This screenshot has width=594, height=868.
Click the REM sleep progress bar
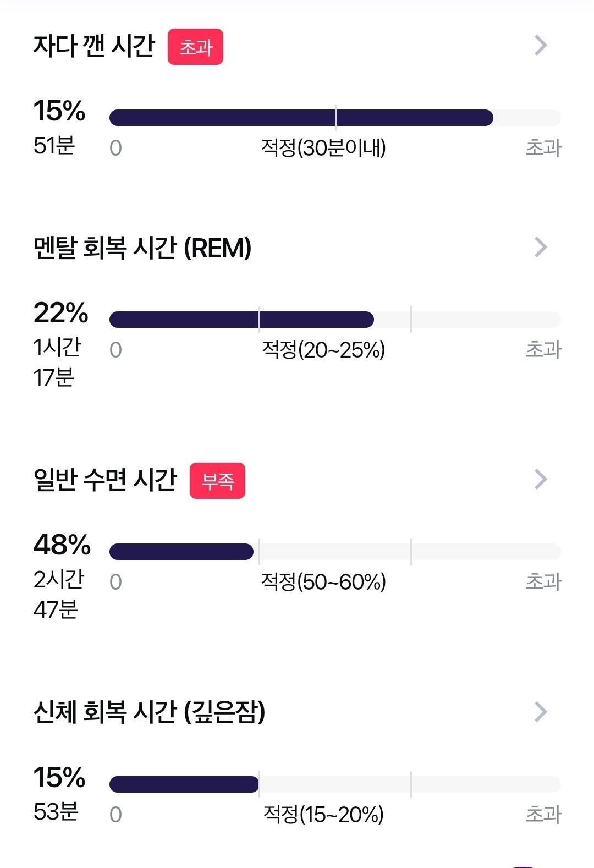pyautogui.click(x=335, y=320)
